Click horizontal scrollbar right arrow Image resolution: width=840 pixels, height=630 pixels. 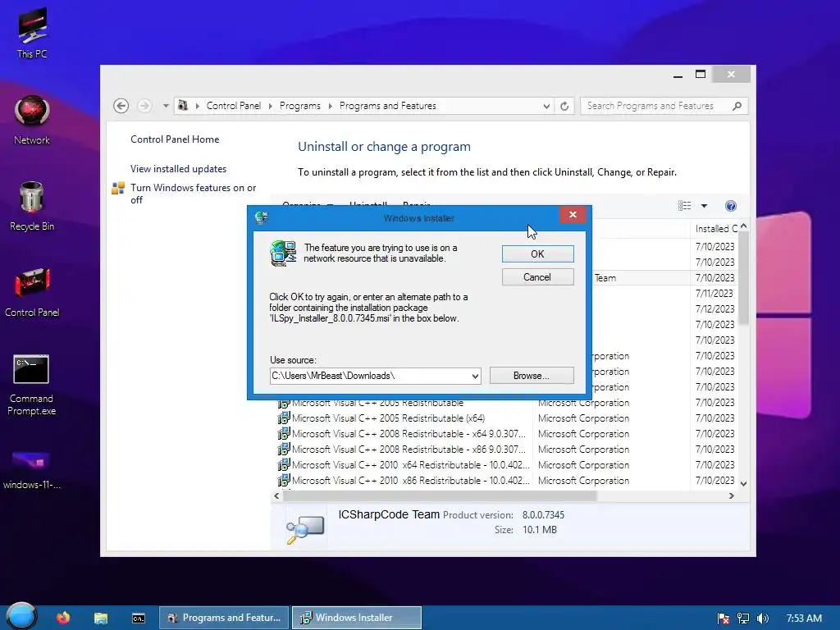pos(731,496)
